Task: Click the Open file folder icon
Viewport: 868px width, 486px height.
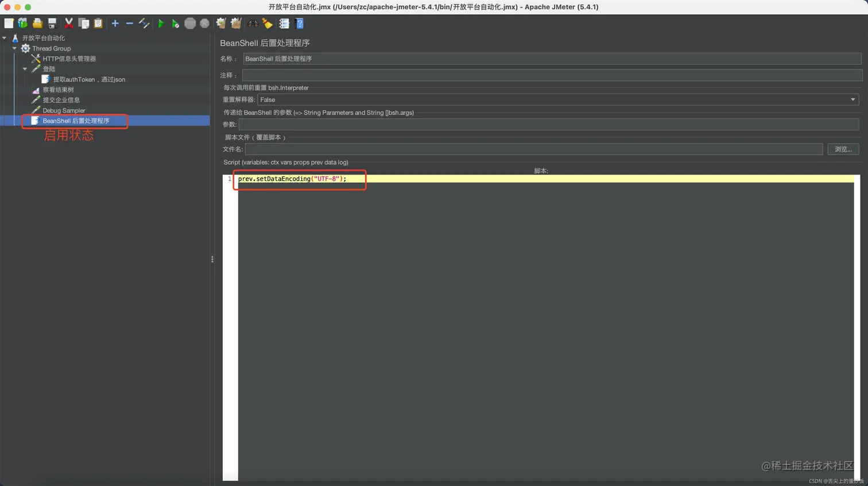Action: click(x=37, y=24)
